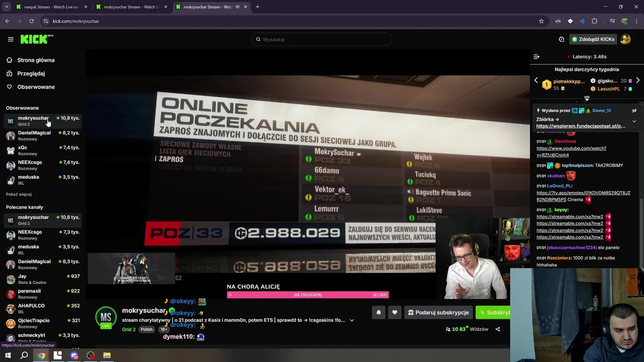This screenshot has width=644, height=362.
Task: Select DanielMagical in the Obserwowane list
Action: (43, 136)
